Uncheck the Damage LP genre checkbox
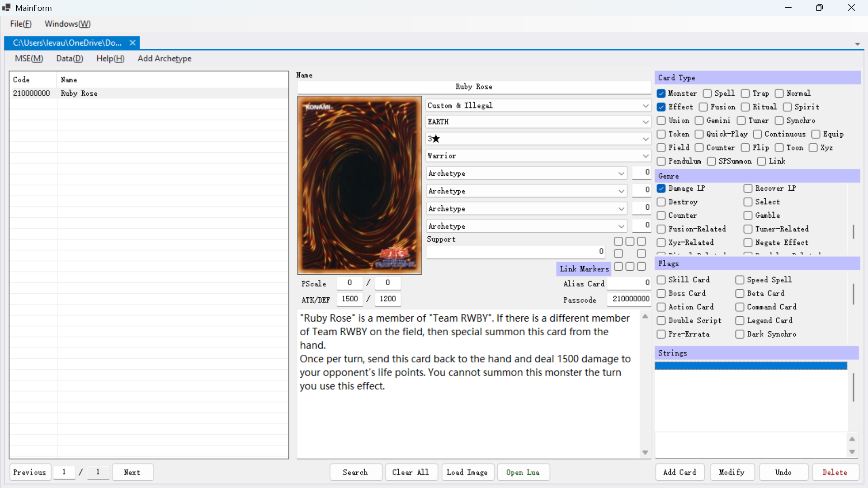868x488 pixels. point(661,188)
